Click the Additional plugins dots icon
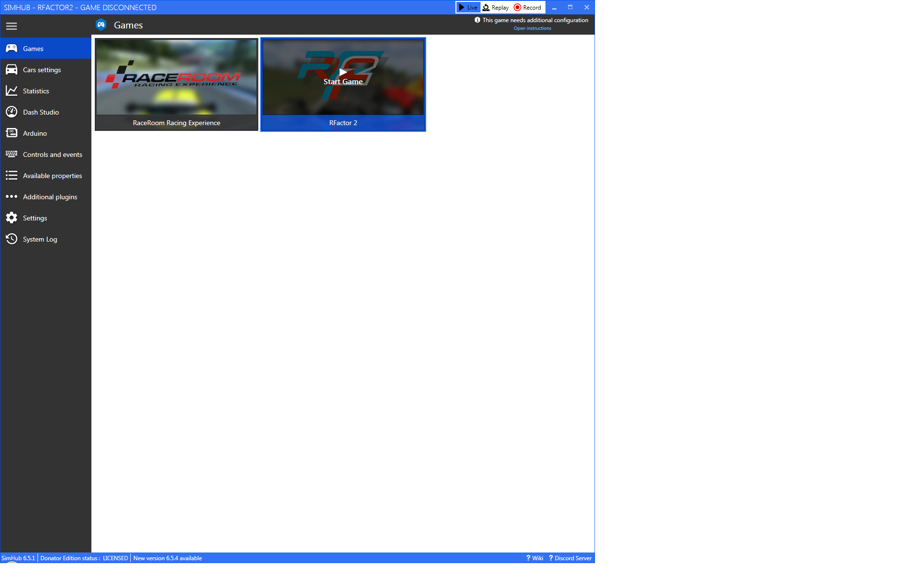The height and width of the screenshot is (578, 924). click(x=12, y=197)
